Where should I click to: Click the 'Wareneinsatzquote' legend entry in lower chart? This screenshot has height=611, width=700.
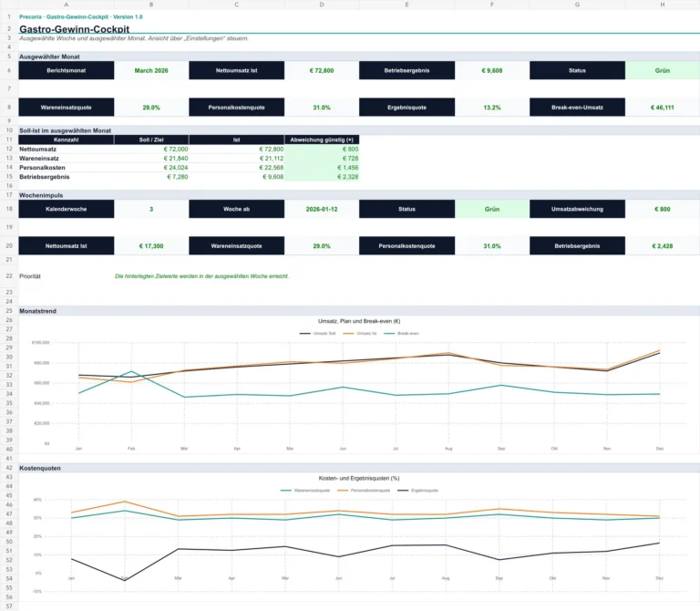coord(305,491)
